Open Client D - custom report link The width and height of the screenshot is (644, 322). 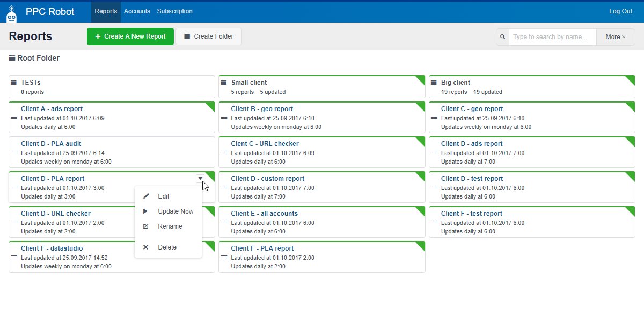pyautogui.click(x=268, y=179)
